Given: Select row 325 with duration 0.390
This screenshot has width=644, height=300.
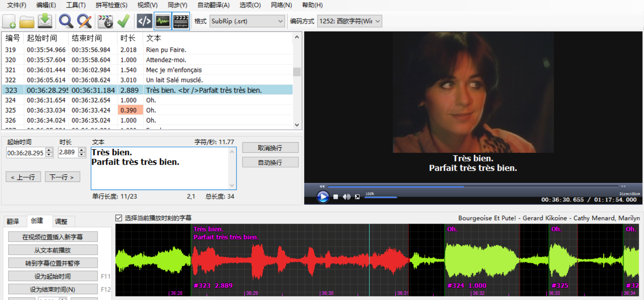Looking at the screenshot, I should click(x=147, y=110).
